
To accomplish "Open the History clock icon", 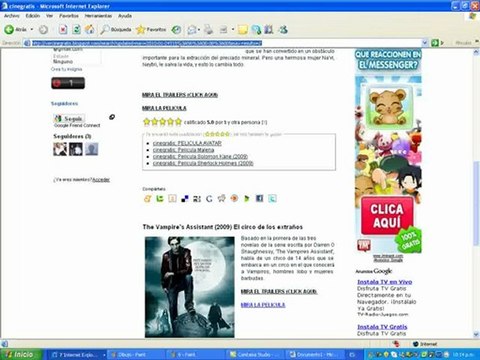I will point(176,30).
